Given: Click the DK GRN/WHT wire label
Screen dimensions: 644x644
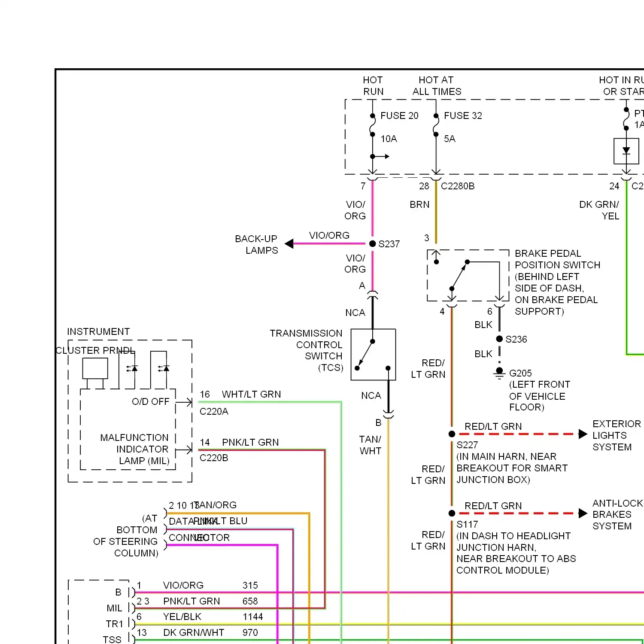Looking at the screenshot, I should [x=194, y=632].
